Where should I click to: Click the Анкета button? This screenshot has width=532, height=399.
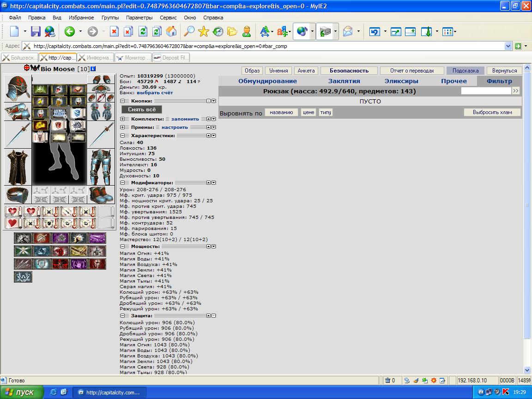[306, 71]
